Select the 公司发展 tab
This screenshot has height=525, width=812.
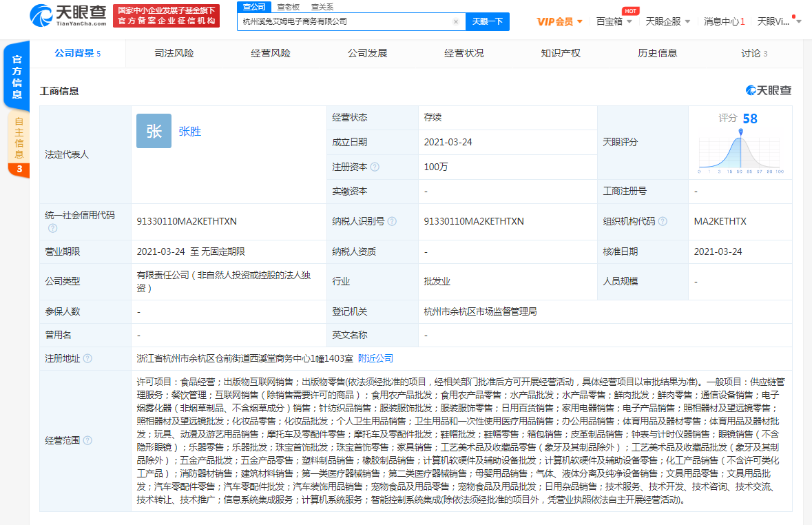[367, 53]
